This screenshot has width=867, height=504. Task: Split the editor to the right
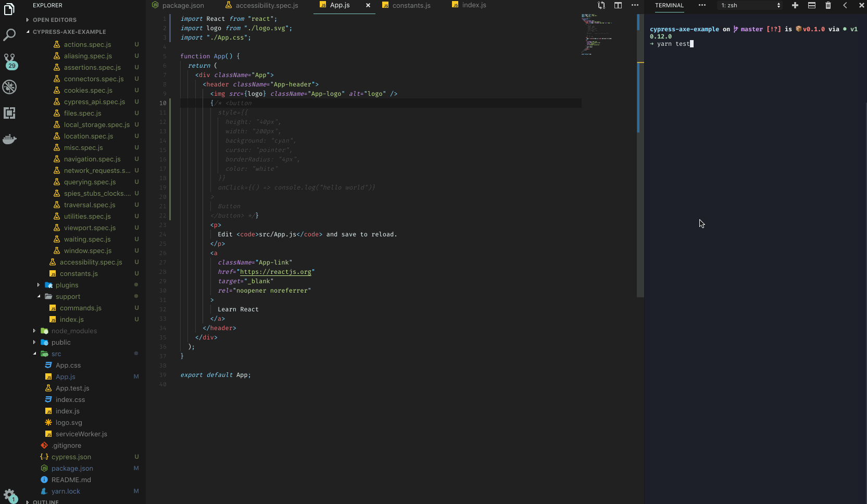618,5
